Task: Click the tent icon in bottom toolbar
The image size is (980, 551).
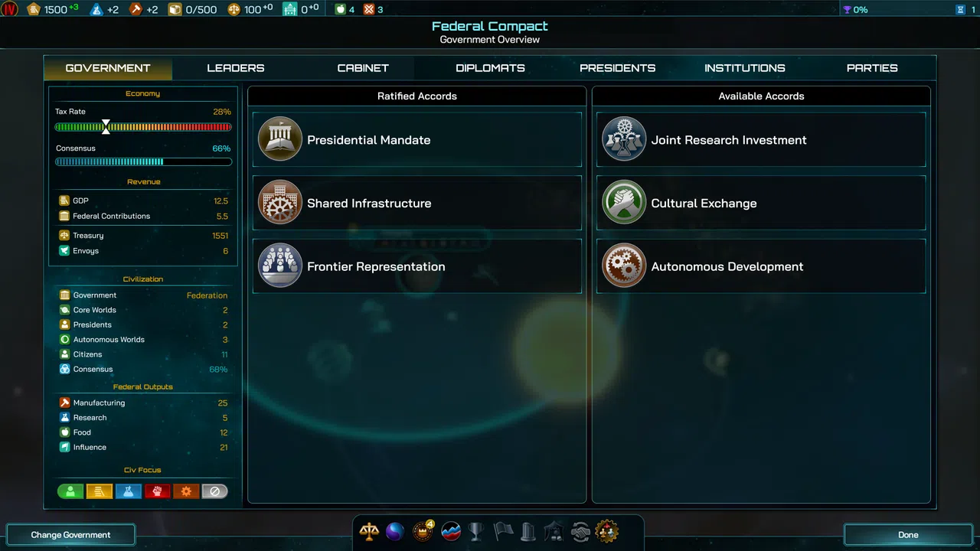Action: (x=554, y=531)
